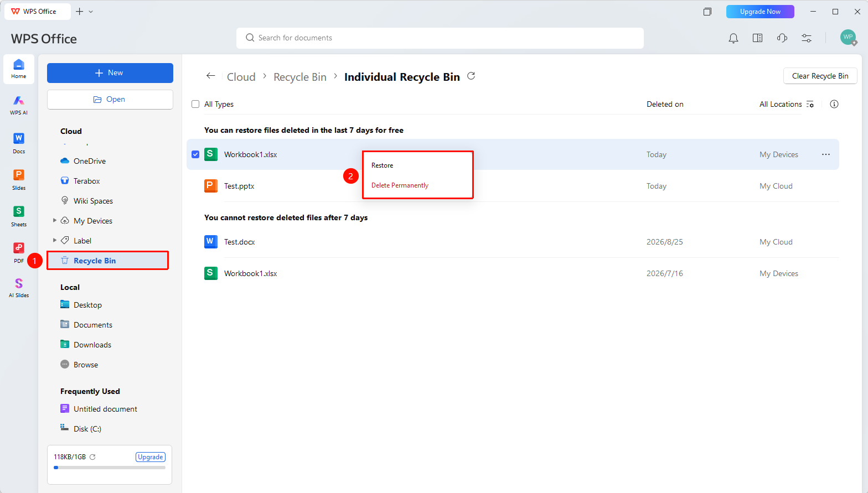Choose Restore from the context menu
868x493 pixels.
383,165
